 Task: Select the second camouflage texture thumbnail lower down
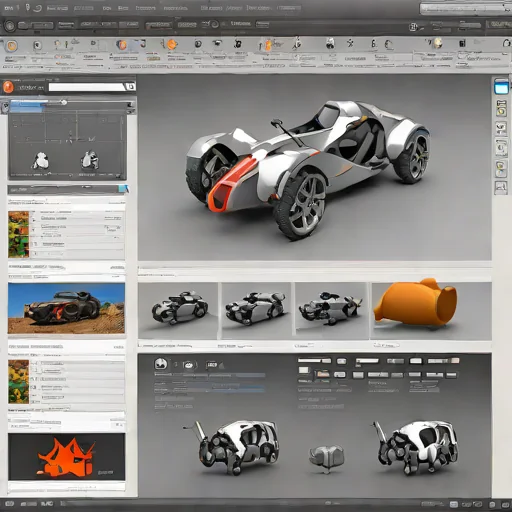[19, 382]
